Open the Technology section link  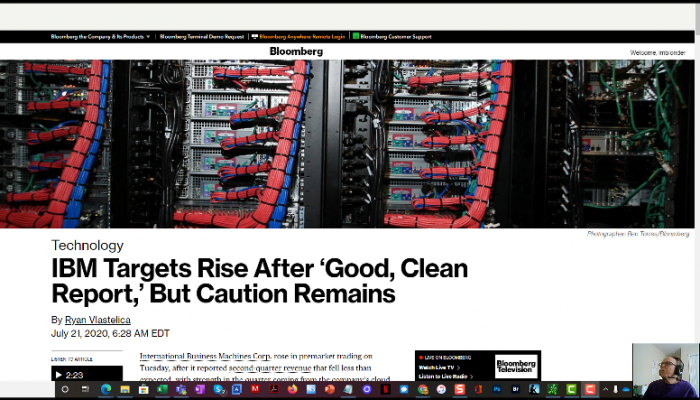(x=87, y=245)
